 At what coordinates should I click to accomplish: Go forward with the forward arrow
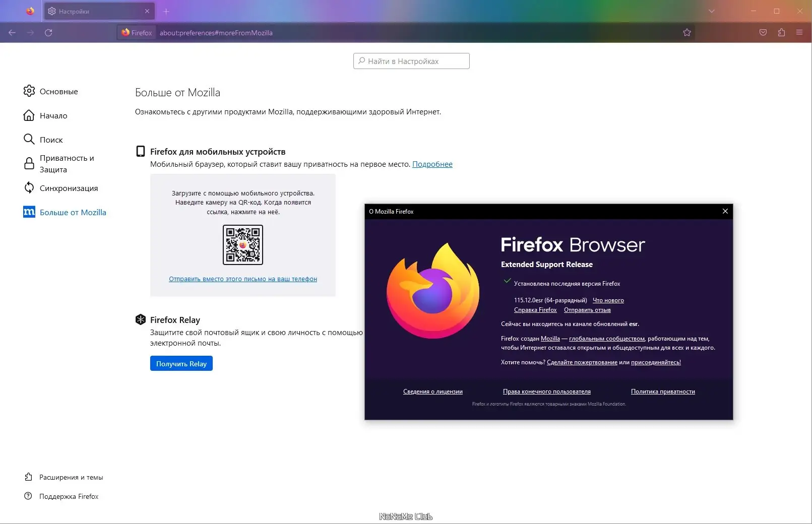30,33
